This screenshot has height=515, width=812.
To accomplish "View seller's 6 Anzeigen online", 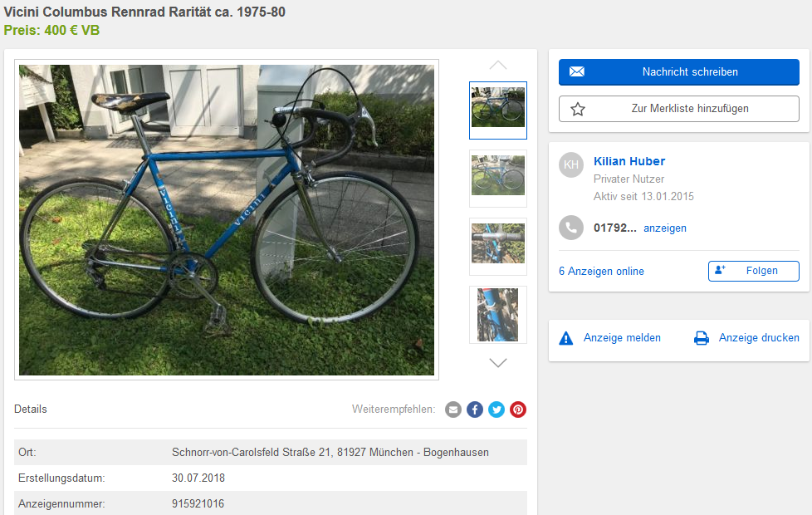I will click(x=601, y=271).
